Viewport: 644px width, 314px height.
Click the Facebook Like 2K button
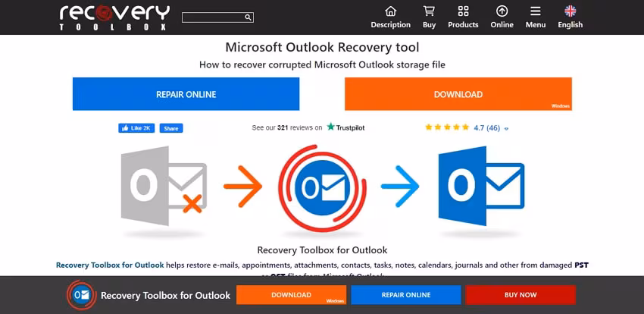point(137,128)
